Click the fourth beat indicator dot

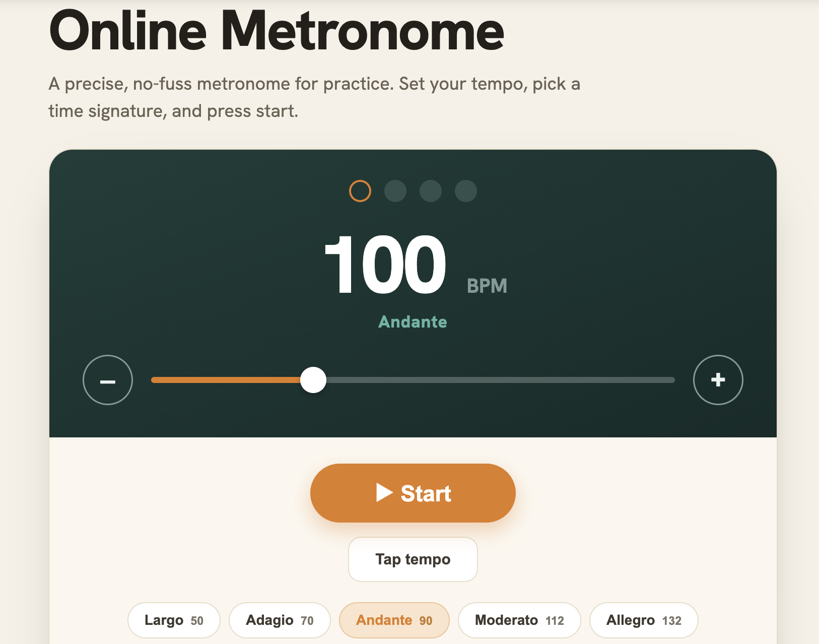pyautogui.click(x=466, y=191)
